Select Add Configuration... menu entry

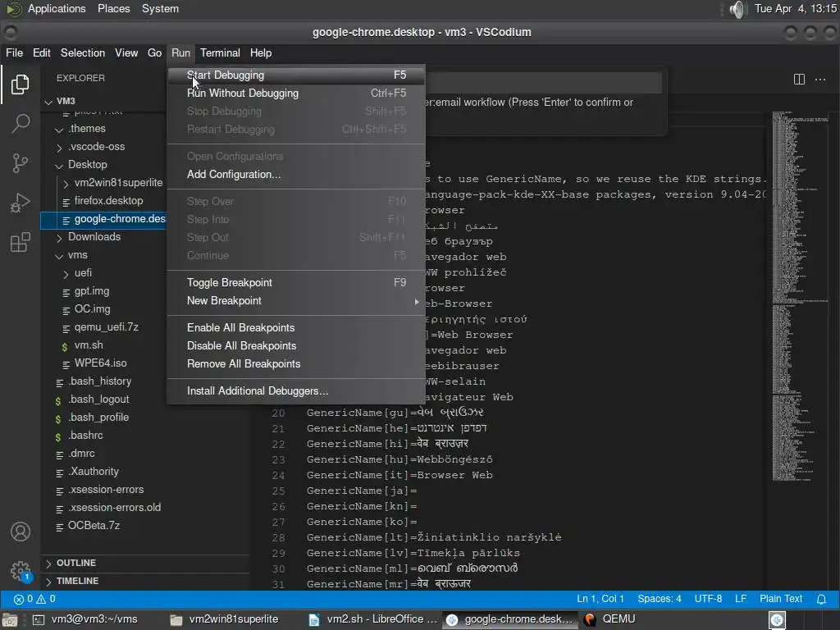coord(296,175)
